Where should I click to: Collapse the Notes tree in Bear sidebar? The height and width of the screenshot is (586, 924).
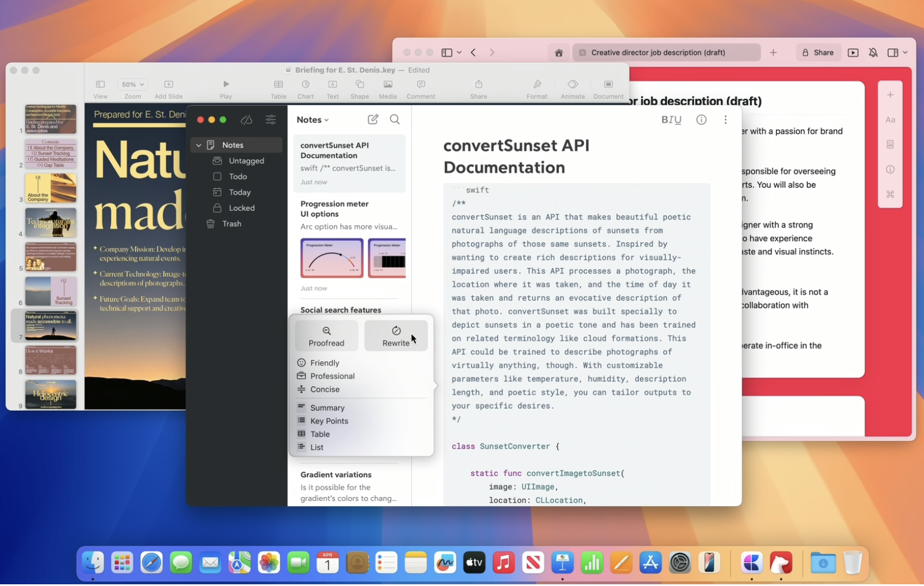(x=198, y=145)
